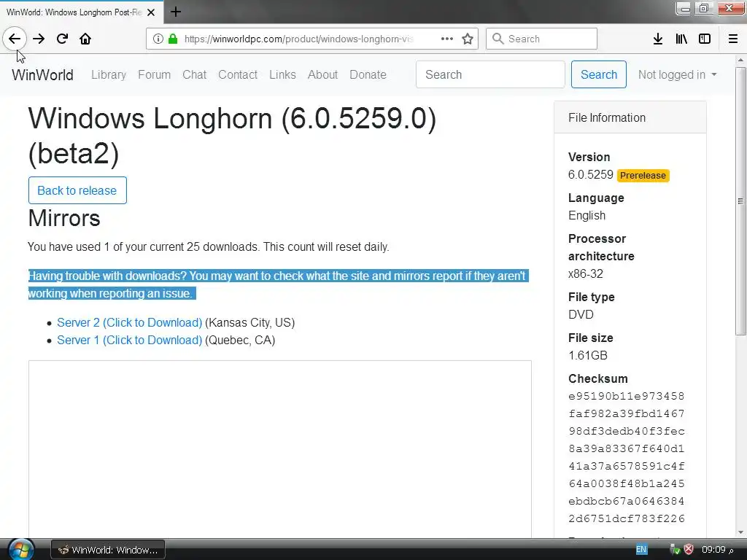Image resolution: width=747 pixels, height=560 pixels.
Task: Click the Mirrors heading
Action: (x=64, y=218)
